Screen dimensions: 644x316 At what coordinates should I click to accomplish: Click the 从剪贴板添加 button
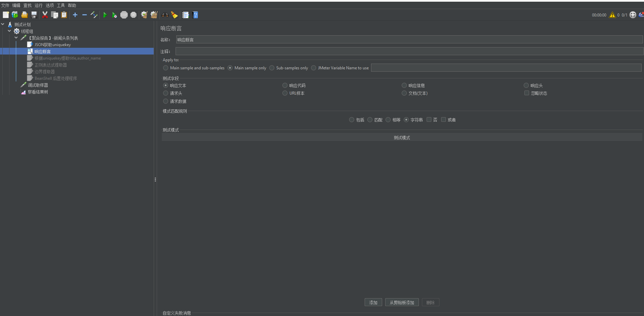coord(402,303)
